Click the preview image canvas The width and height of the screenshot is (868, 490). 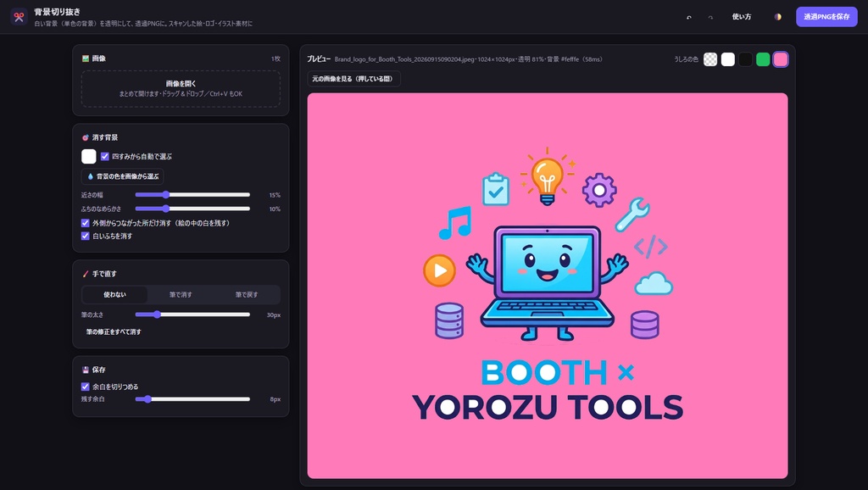[x=548, y=286]
